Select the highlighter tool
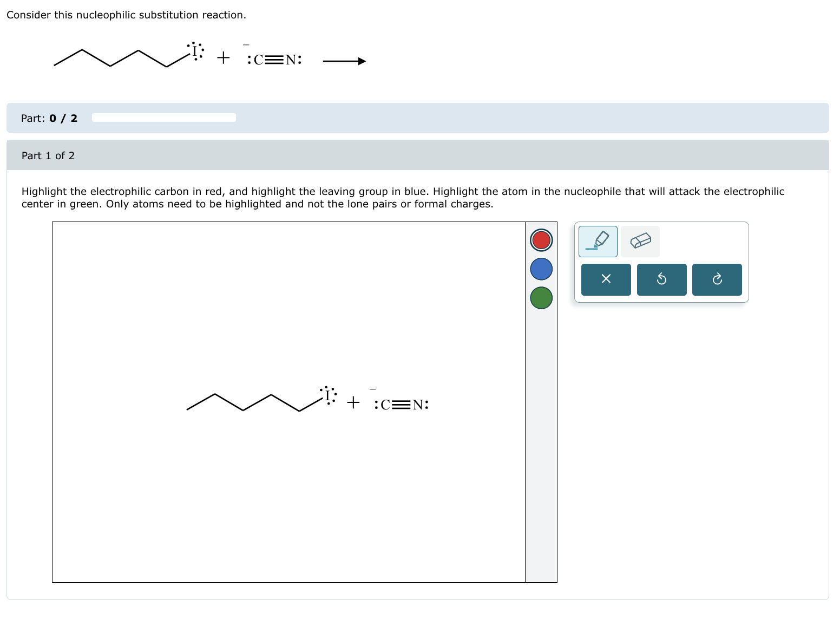The image size is (840, 638). point(598,241)
